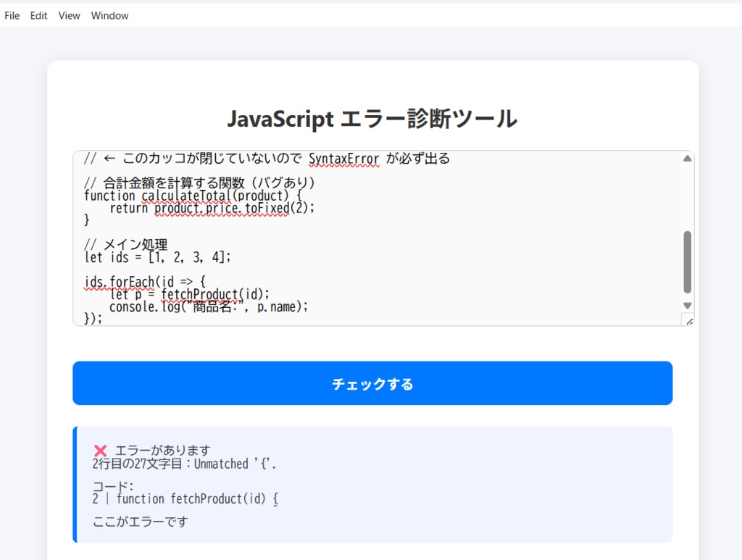Click the JavaScript エラー診断ツール heading
This screenshot has height=560, width=742.
tap(373, 119)
